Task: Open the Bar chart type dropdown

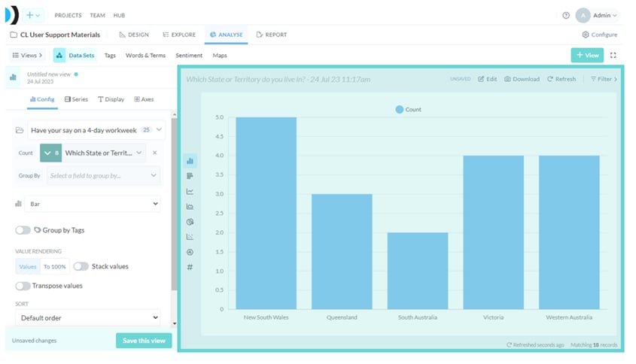Action: (93, 204)
